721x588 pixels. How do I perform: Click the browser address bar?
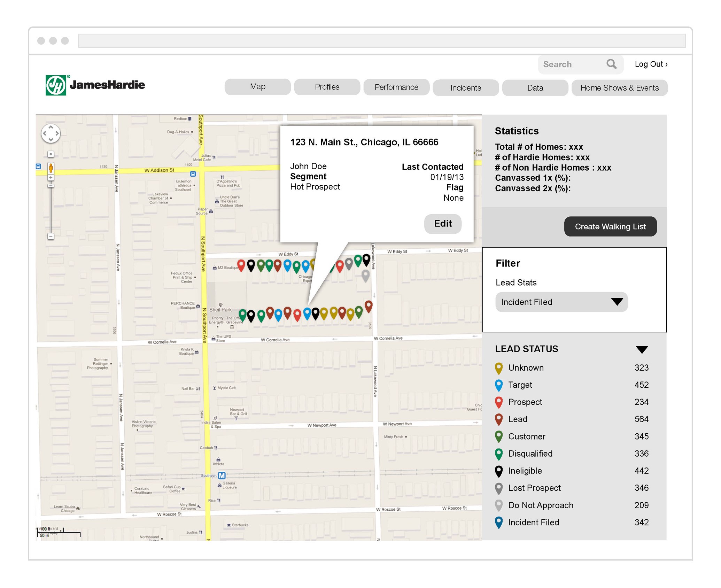[382, 41]
